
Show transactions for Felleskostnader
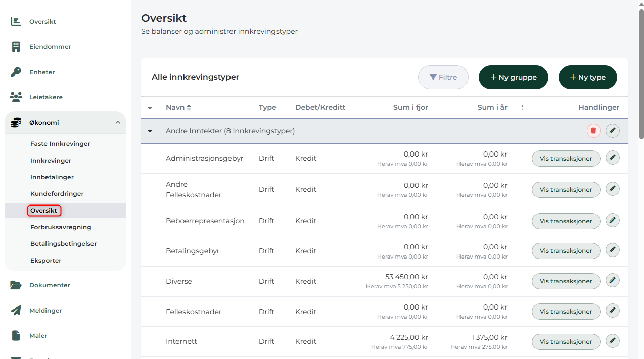[x=566, y=312]
